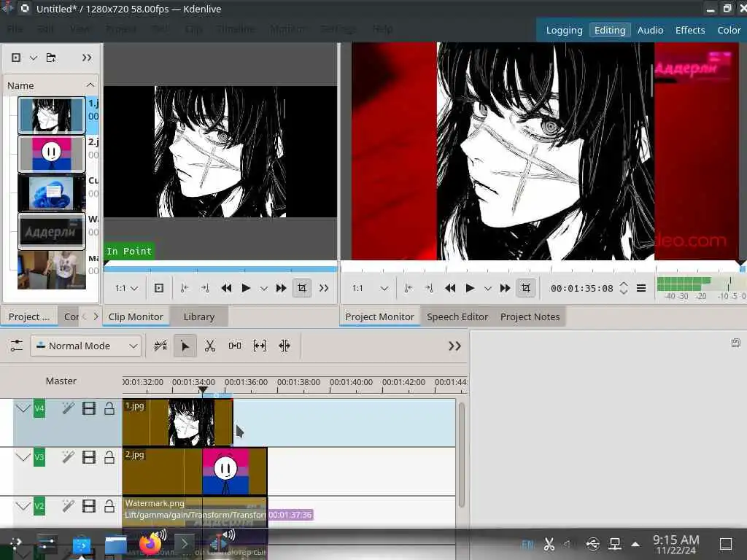The height and width of the screenshot is (560, 747).
Task: Toggle crop/zone tool in Clip Monitor
Action: point(301,288)
